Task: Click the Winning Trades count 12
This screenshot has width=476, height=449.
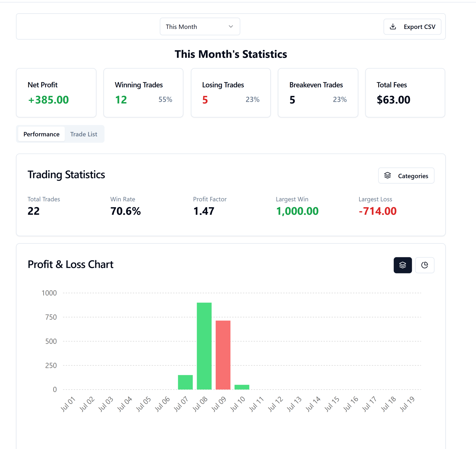Action: pyautogui.click(x=121, y=100)
